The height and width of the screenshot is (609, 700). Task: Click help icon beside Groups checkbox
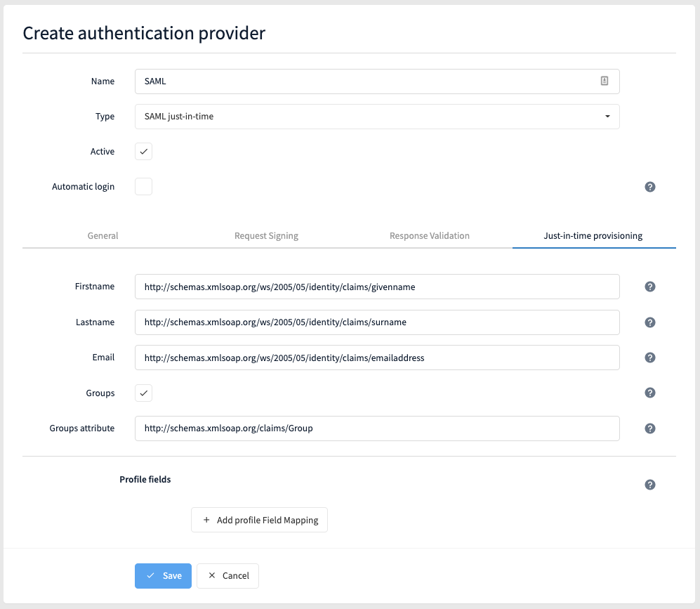tap(649, 393)
